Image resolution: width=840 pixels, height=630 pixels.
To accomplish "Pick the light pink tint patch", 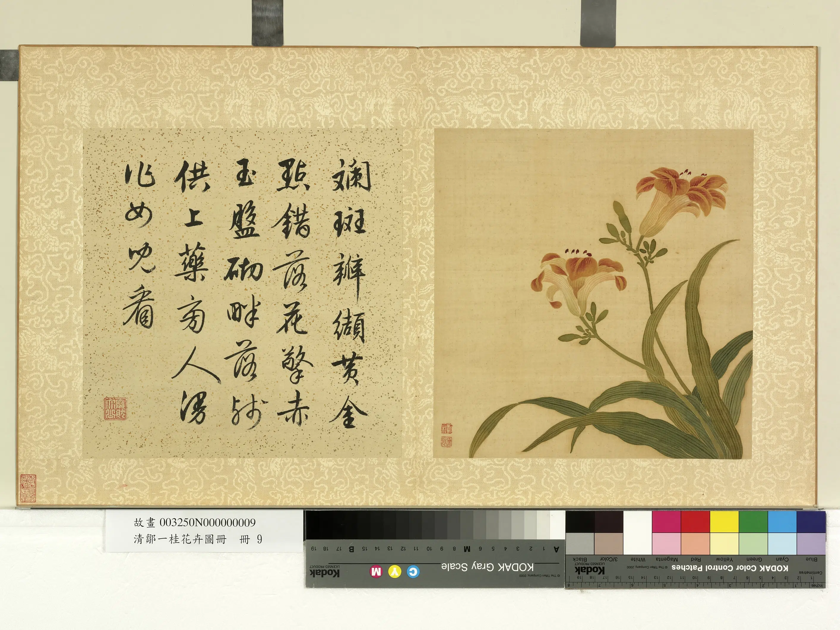I will 667,543.
